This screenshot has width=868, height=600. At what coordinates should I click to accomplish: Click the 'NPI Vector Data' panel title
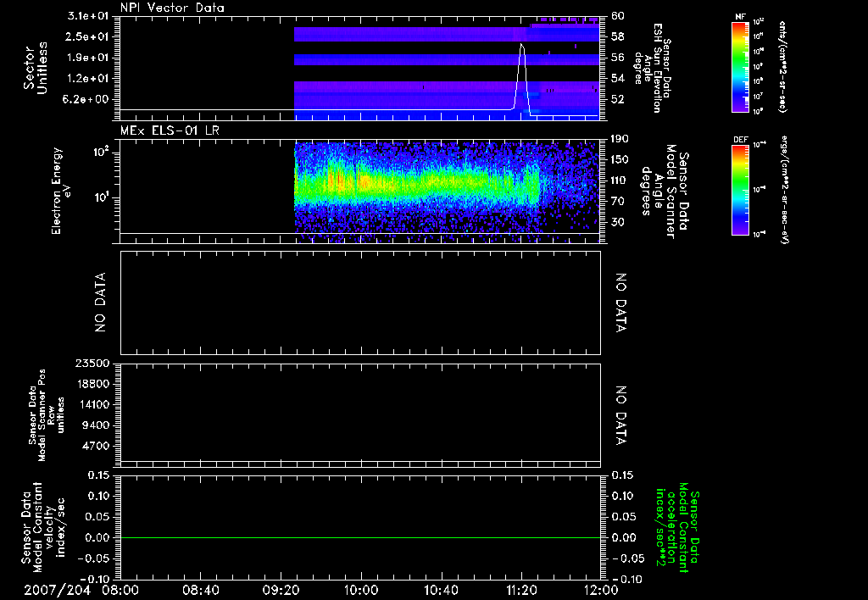tap(172, 8)
